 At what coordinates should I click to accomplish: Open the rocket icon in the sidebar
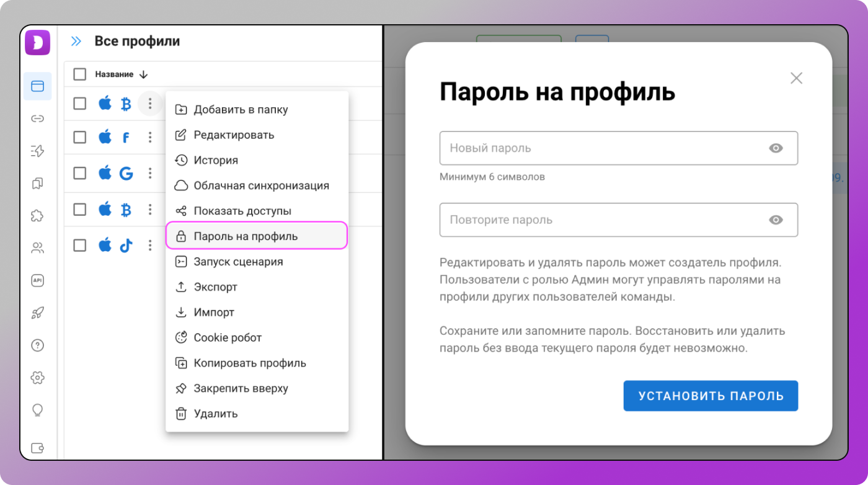click(37, 313)
